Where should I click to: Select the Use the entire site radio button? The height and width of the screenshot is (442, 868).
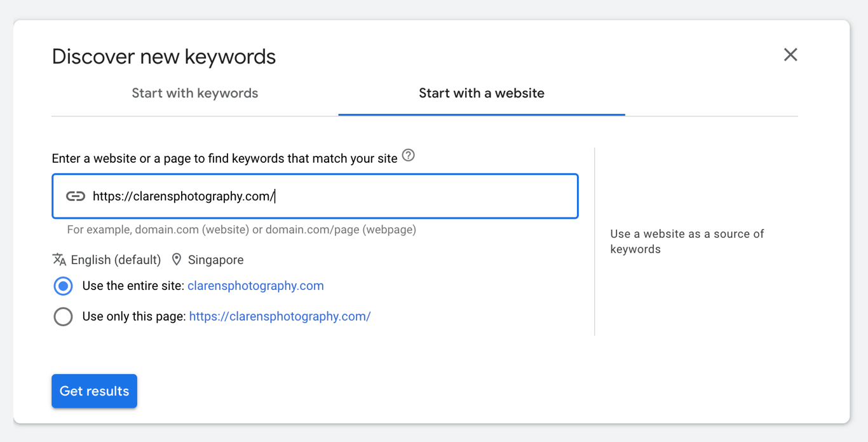(63, 286)
